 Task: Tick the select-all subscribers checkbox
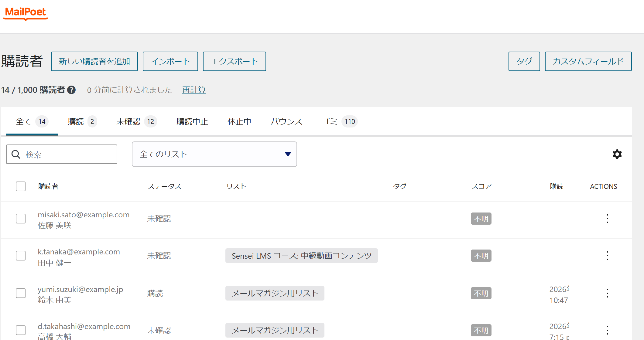[x=21, y=186]
